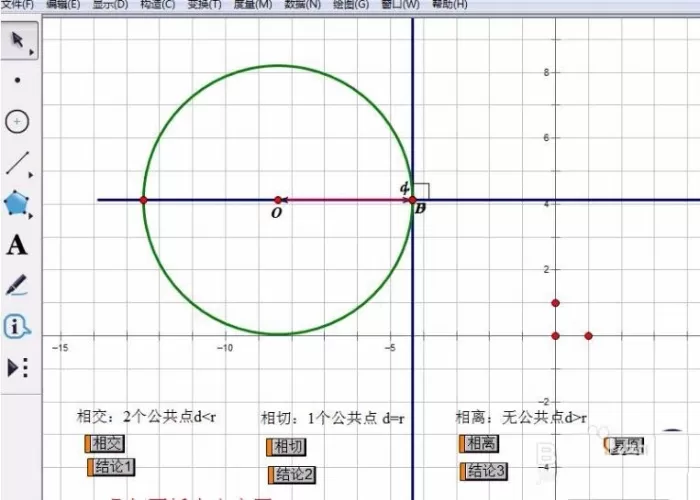The image size is (700, 500).
Task: Select the Polygon tool
Action: coord(17,203)
